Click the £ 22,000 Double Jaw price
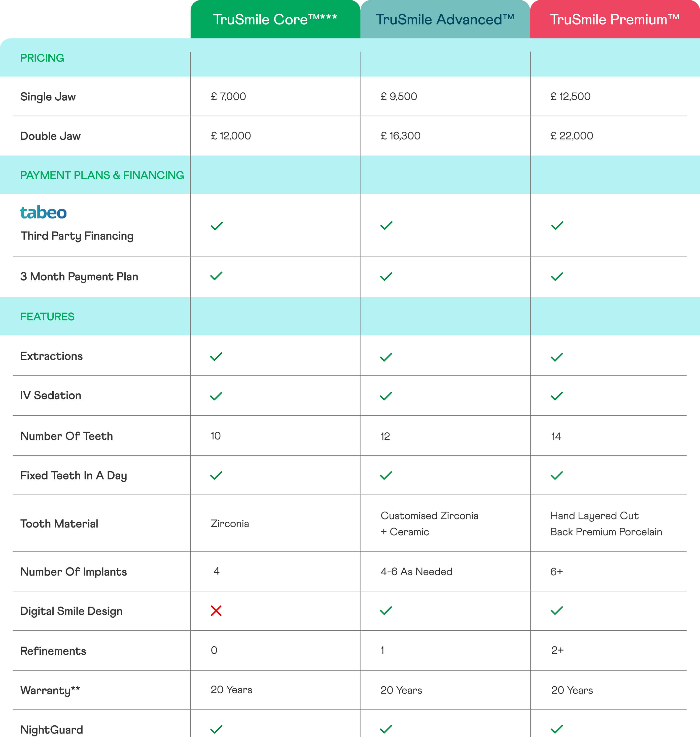This screenshot has width=700, height=750. pyautogui.click(x=572, y=136)
